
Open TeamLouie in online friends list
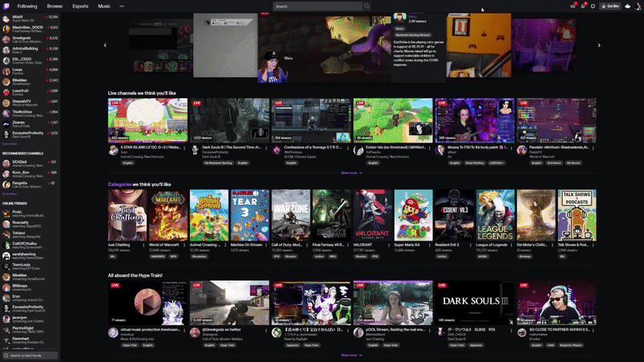point(30,266)
